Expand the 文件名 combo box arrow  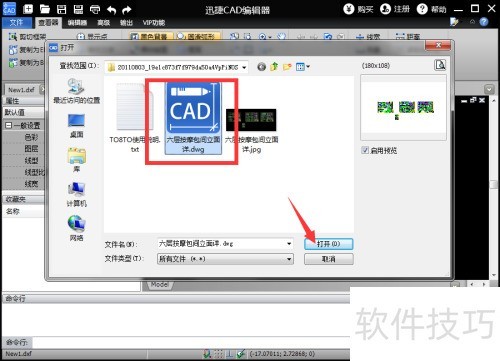point(289,244)
